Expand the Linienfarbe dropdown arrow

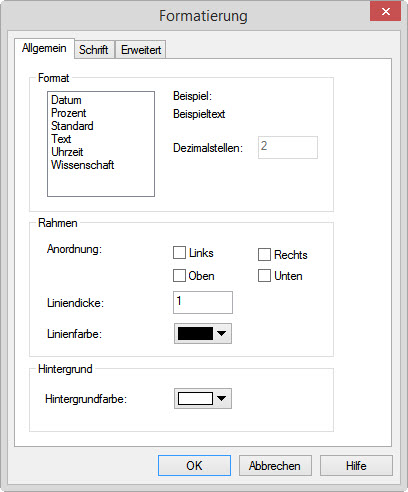222,333
